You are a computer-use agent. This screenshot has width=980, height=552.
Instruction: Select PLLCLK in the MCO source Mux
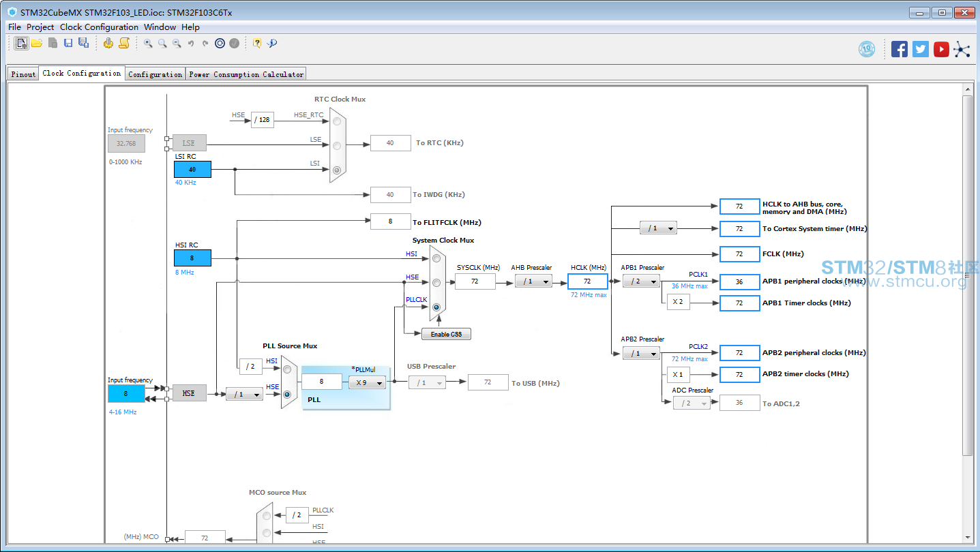pyautogui.click(x=267, y=515)
